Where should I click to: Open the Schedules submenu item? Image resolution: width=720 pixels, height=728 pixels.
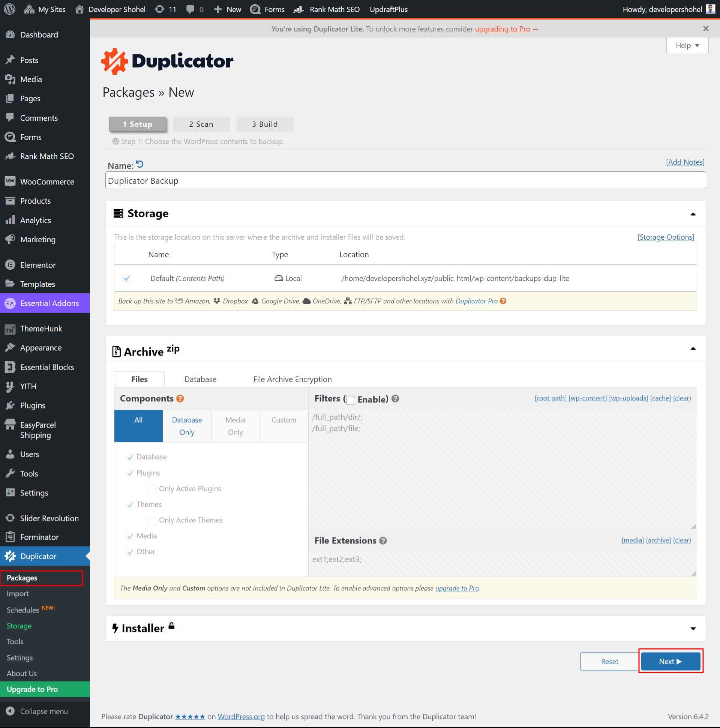23,610
